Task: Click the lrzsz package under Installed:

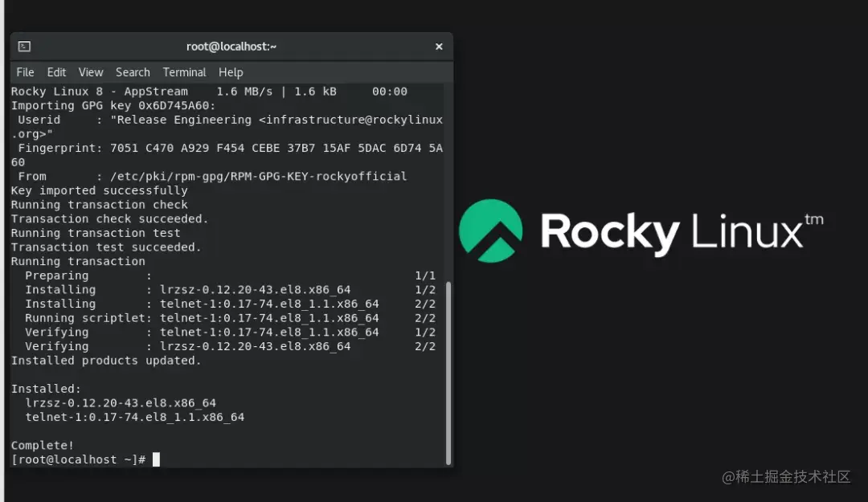Action: (121, 403)
